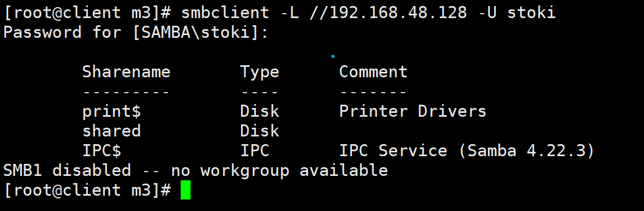
Task: Click the Password for [SAMBA\stoki] prompt
Action: [x=136, y=32]
